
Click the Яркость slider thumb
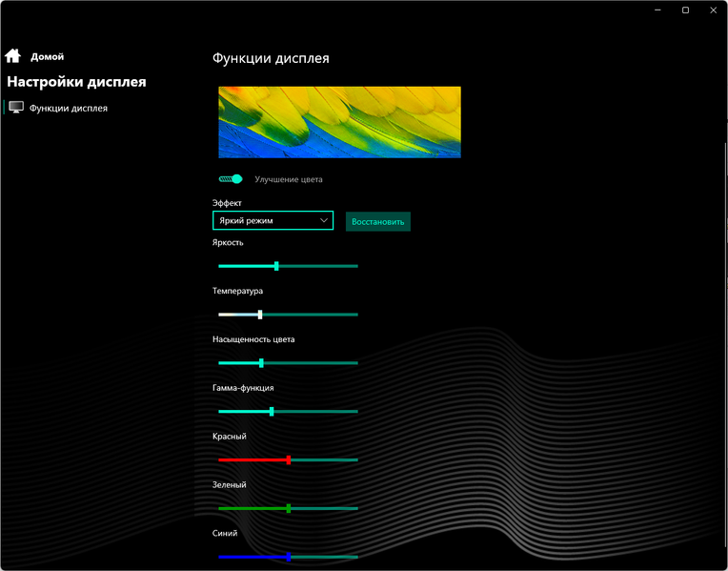pos(276,266)
